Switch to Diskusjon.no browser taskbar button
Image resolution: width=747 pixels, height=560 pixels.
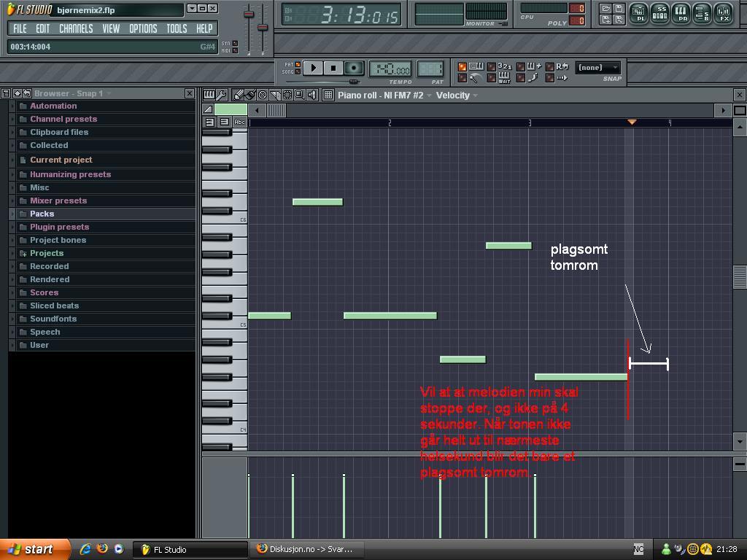click(306, 549)
